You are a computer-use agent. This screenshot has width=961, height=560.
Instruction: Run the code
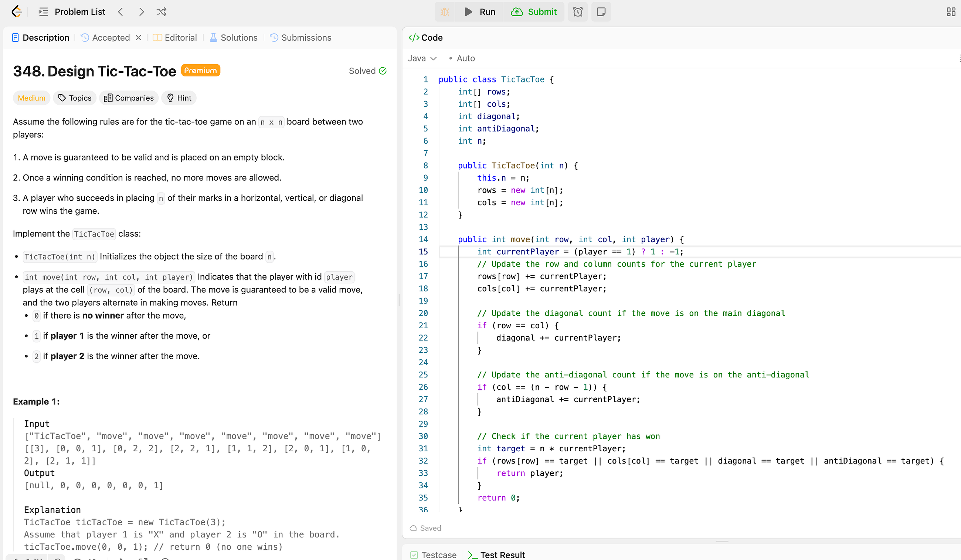(480, 12)
